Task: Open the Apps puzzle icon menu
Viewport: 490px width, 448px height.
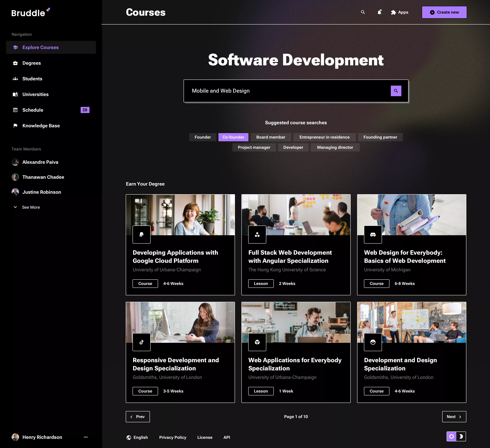Action: (x=394, y=12)
